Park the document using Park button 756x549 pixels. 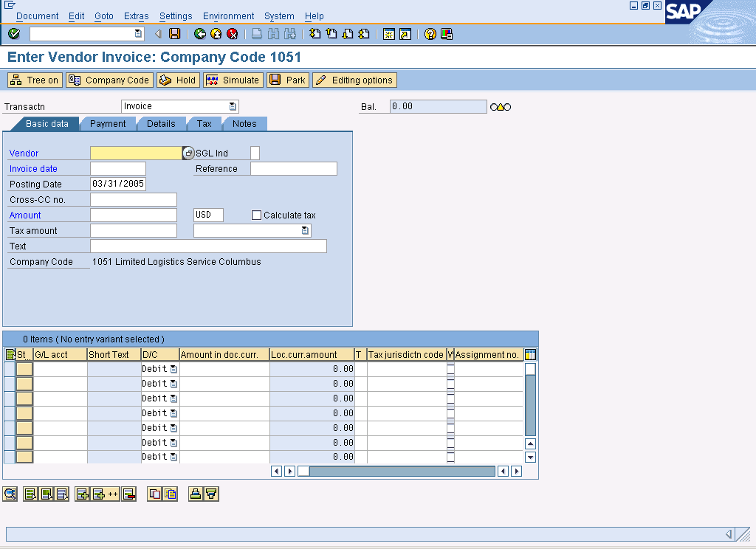[x=288, y=80]
